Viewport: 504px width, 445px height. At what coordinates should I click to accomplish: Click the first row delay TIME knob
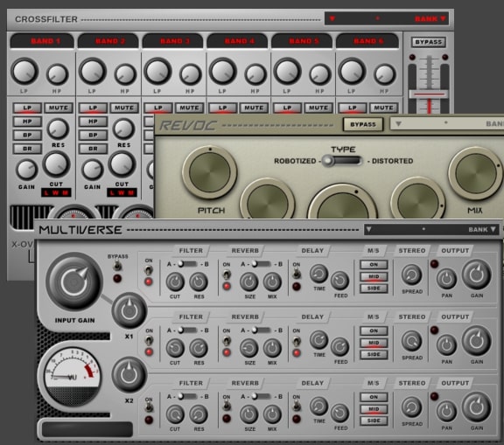(x=318, y=274)
